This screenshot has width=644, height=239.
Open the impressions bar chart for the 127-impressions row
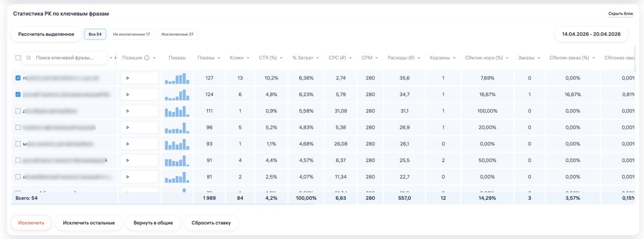coord(177,78)
